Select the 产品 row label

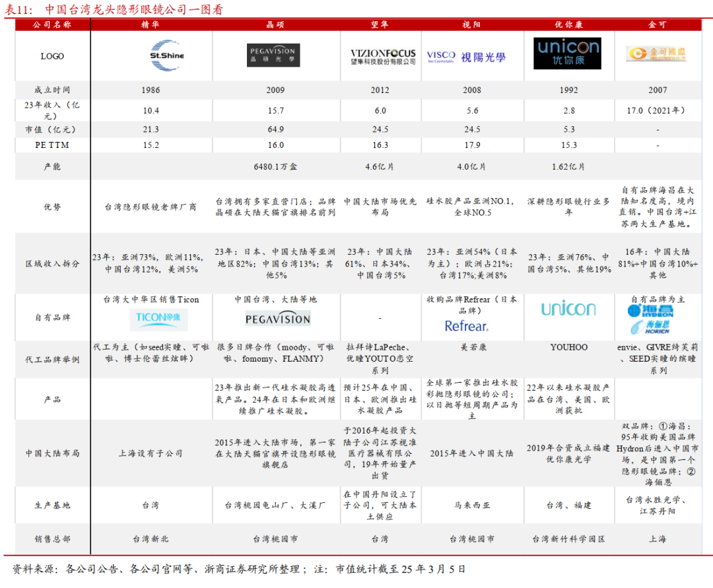tap(52, 399)
